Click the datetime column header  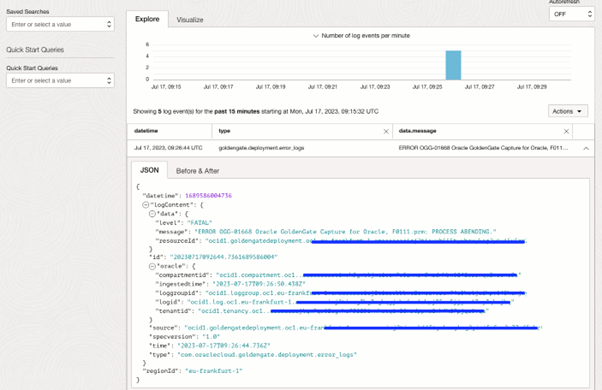click(146, 131)
